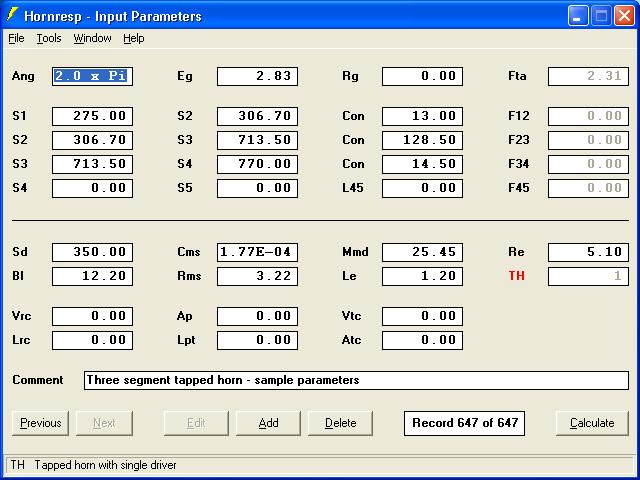
Task: Click the disabled maximize window button
Action: 601,16
